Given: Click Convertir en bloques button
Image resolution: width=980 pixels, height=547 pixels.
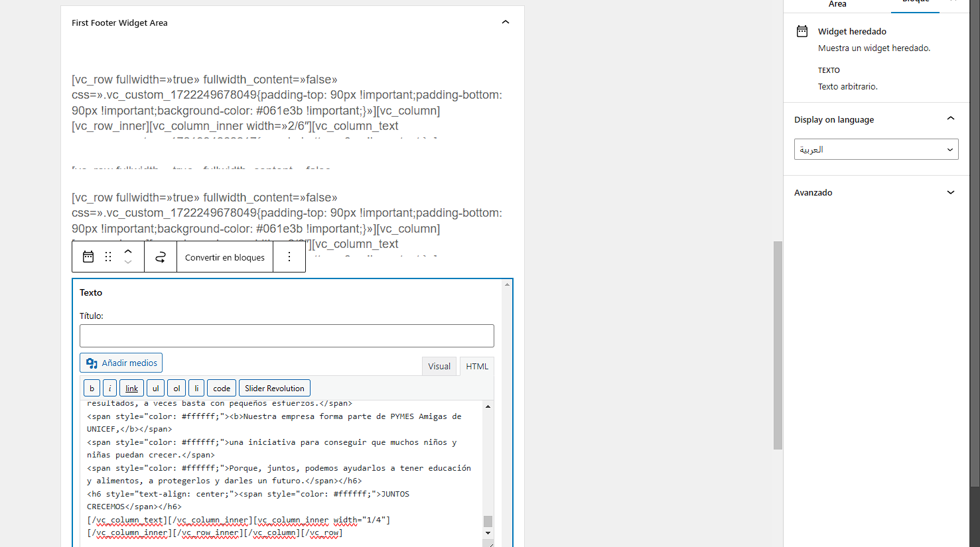Looking at the screenshot, I should coord(225,257).
